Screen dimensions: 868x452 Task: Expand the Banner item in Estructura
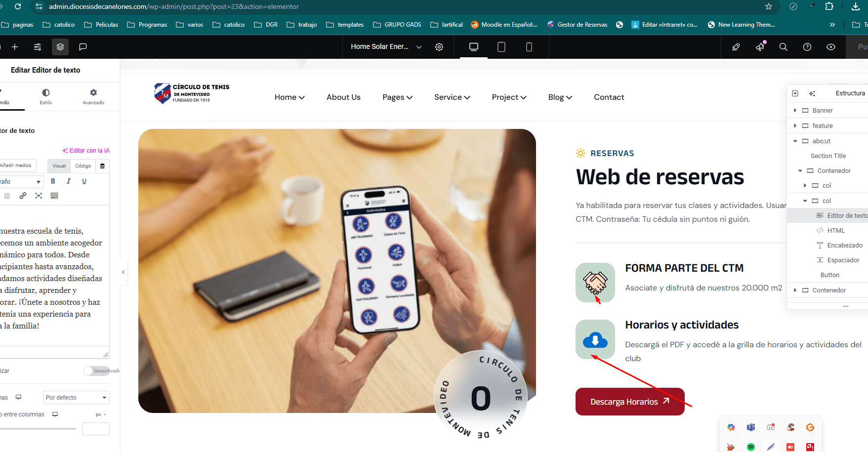coord(795,111)
